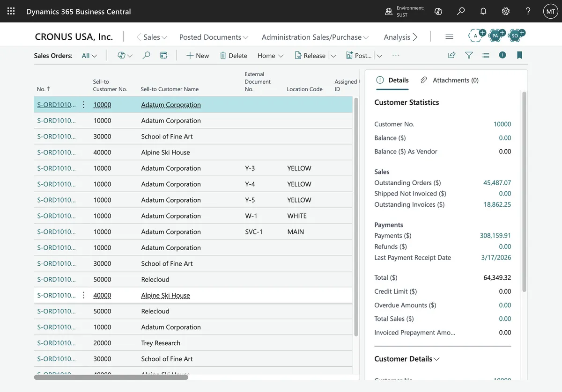The image size is (562, 392).
Task: Open the All views dropdown
Action: coord(89,55)
